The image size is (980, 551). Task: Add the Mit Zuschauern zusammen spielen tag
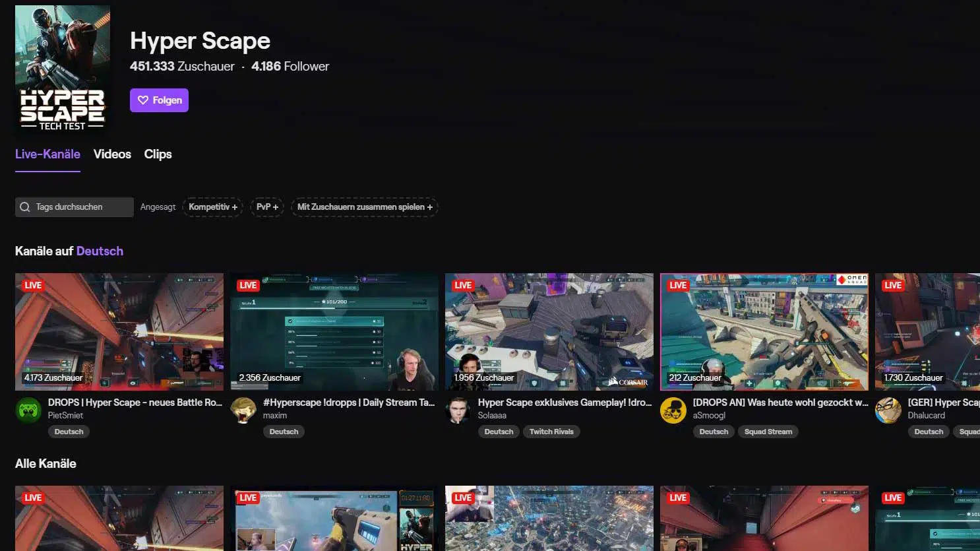[x=365, y=207]
